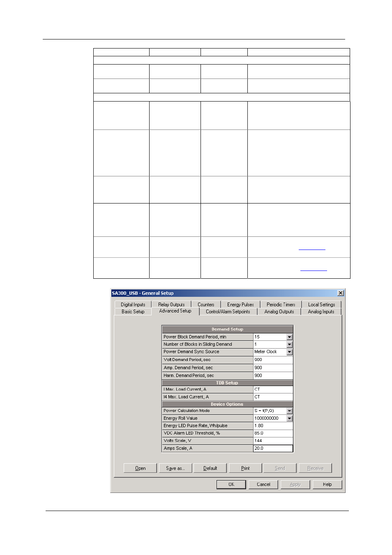Go to the Basic Setup tab
The image size is (392, 555).
[x=133, y=312]
